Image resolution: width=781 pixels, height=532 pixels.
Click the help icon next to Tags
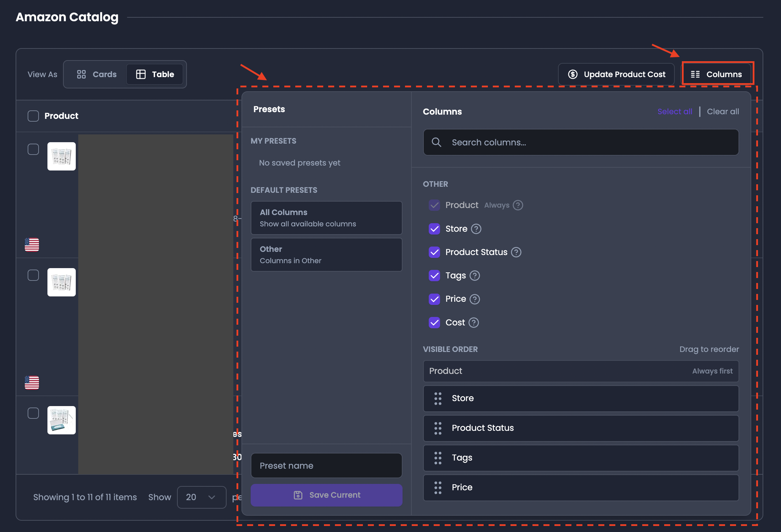(x=475, y=276)
